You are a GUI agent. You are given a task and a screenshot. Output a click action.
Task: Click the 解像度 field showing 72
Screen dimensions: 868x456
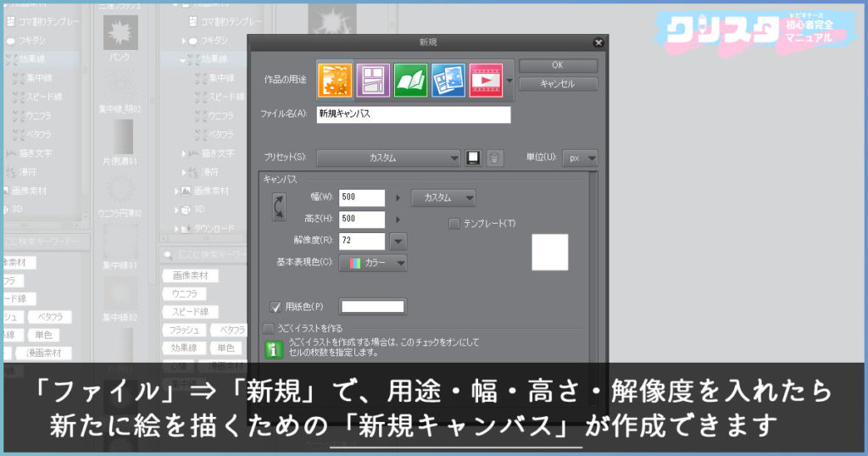point(361,241)
